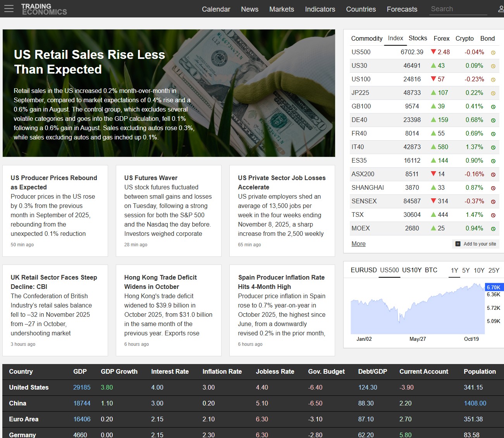Image resolution: width=504 pixels, height=438 pixels.
Task: Switch chart to EURUSD
Action: point(363,270)
